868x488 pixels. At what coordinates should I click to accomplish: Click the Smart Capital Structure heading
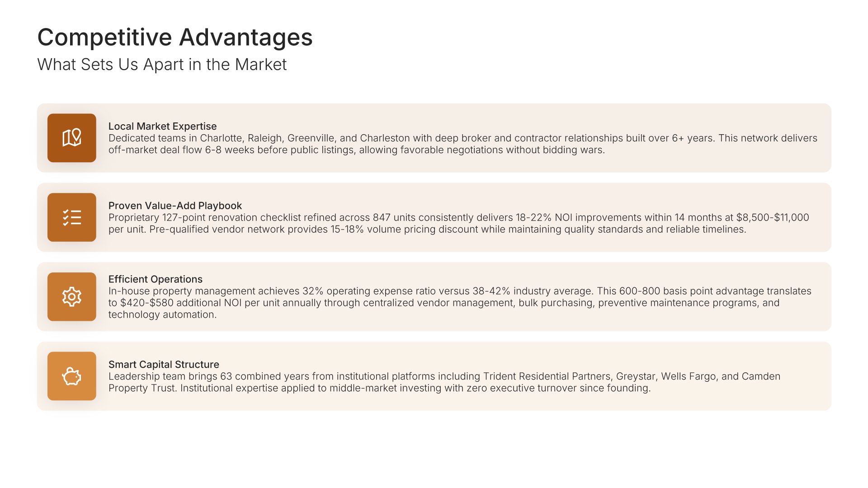pos(164,365)
